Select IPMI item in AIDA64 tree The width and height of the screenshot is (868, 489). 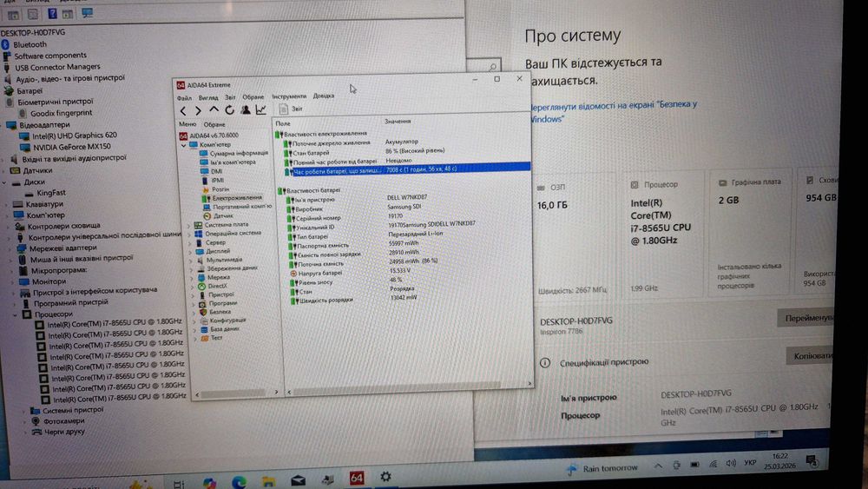tap(213, 180)
